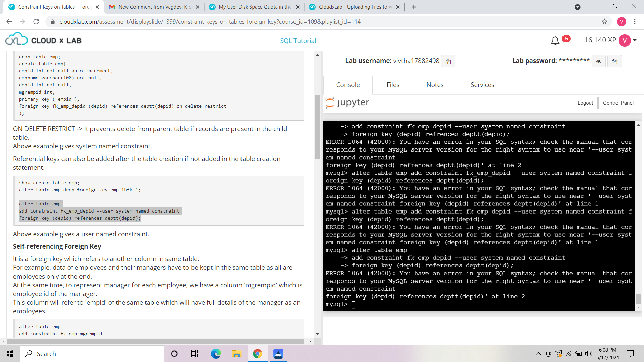Image resolution: width=644 pixels, height=362 pixels.
Task: Close the Gmail New Comment tab
Action: tap(197, 7)
